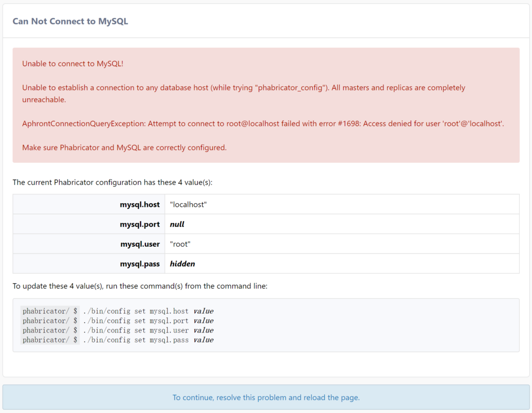Click the "Unable to connect to MySQL!" message

73,63
